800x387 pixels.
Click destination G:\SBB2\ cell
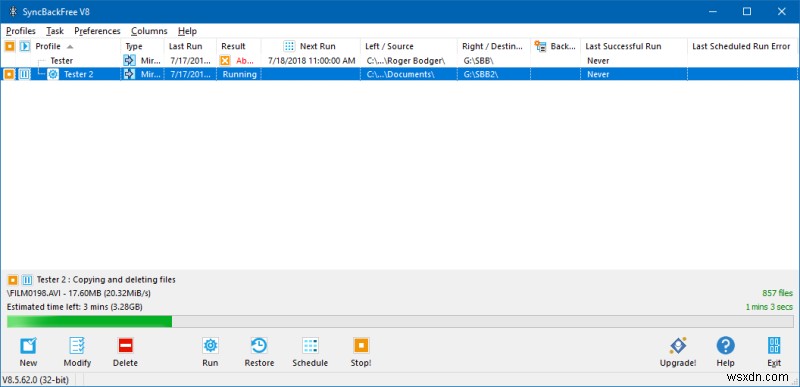point(481,74)
